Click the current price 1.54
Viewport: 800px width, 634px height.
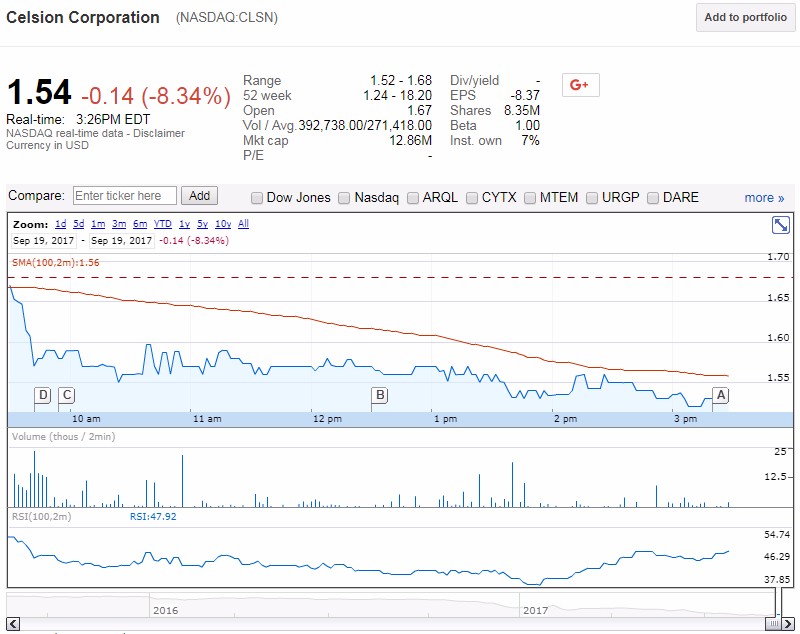click(x=39, y=92)
